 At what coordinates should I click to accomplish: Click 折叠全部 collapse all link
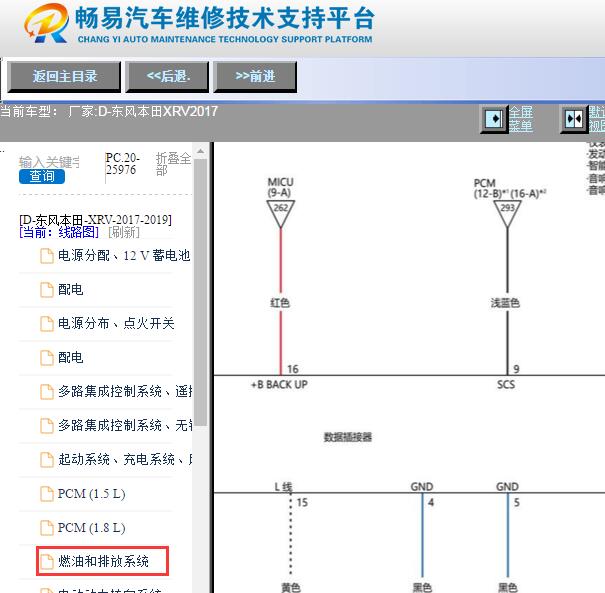(x=173, y=164)
